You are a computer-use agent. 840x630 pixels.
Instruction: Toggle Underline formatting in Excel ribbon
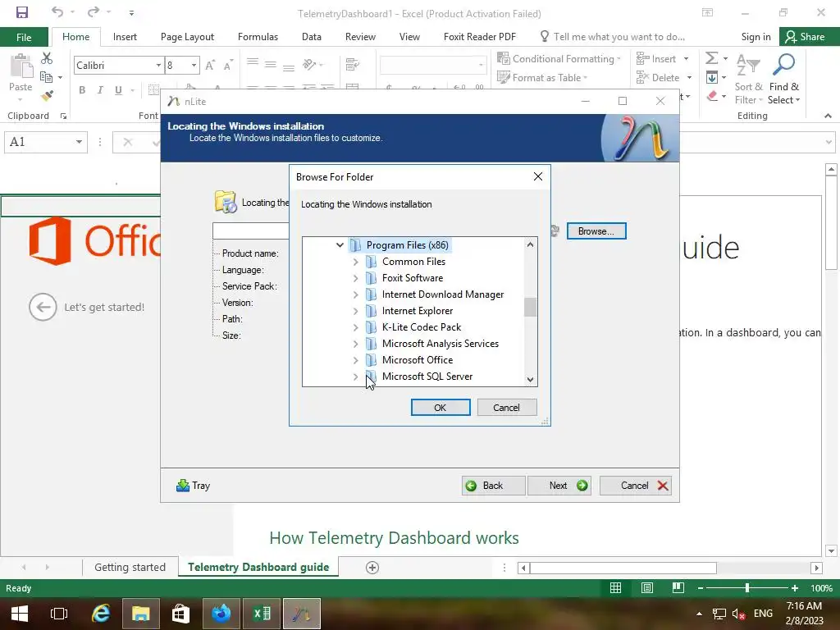(x=118, y=90)
